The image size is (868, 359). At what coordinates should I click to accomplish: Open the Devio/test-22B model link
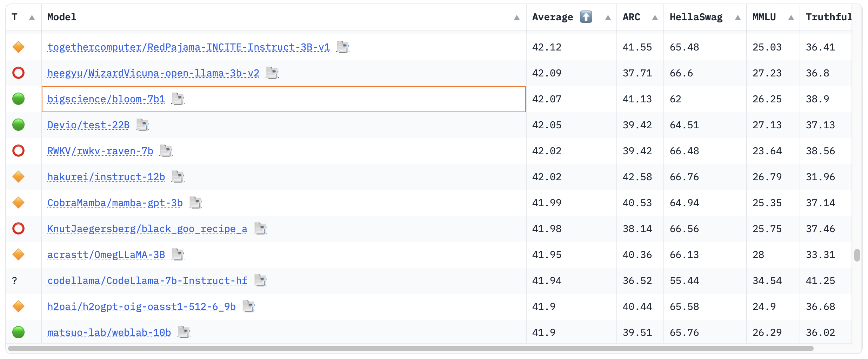pyautogui.click(x=88, y=125)
